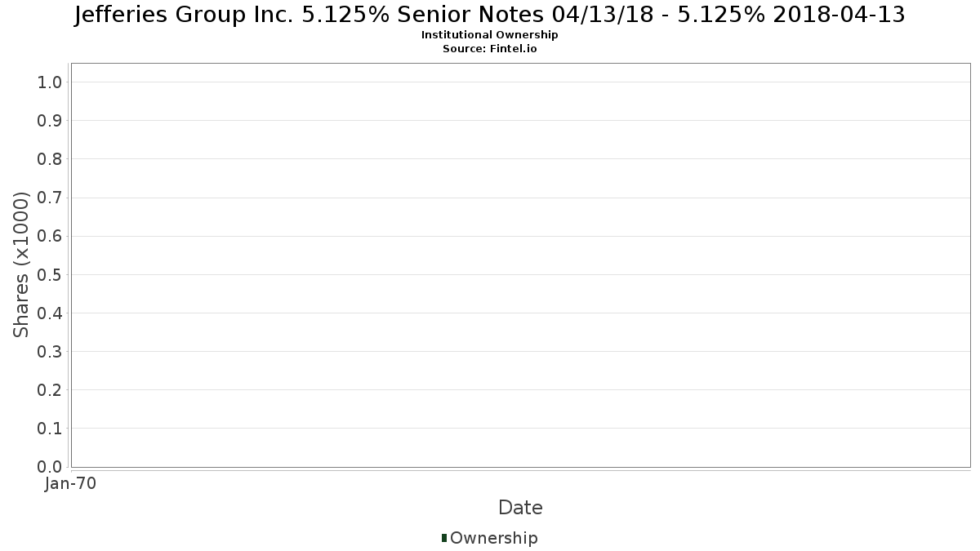Viewport: 980px width, 551px height.
Task: Click the 0.6 y-axis tick label
Action: coord(50,236)
